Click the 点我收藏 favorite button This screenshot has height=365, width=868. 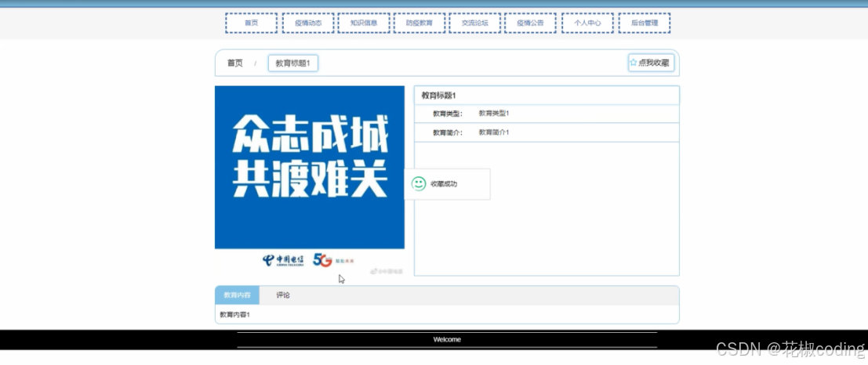point(651,63)
